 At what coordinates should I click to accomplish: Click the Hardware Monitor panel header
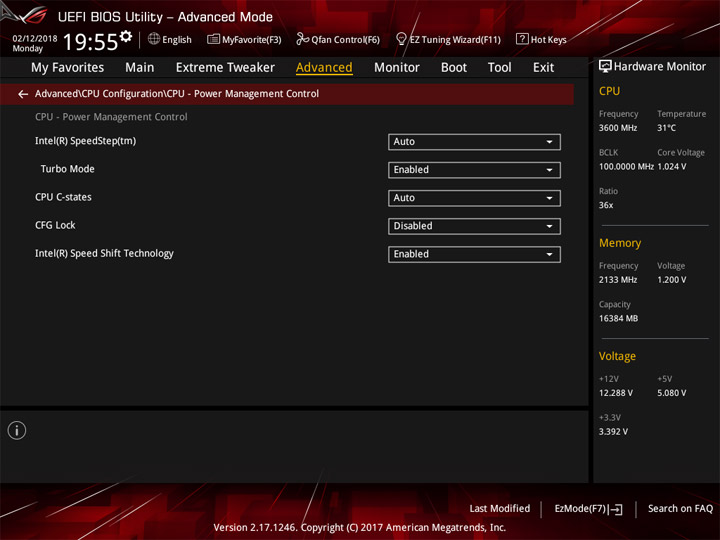[652, 67]
